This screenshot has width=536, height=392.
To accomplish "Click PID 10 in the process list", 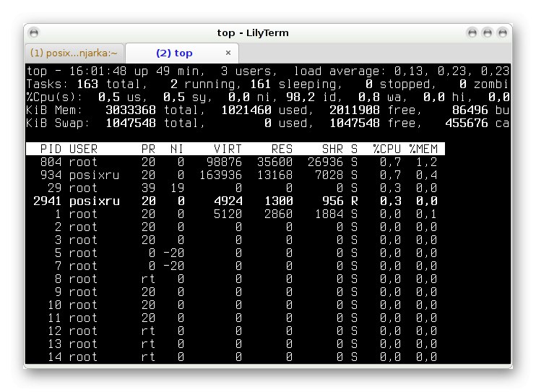I will coord(55,305).
